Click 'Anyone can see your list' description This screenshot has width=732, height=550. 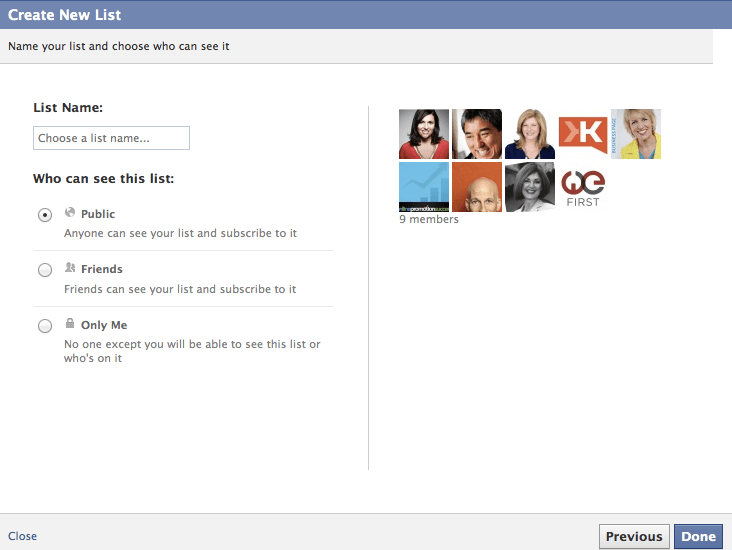click(180, 233)
